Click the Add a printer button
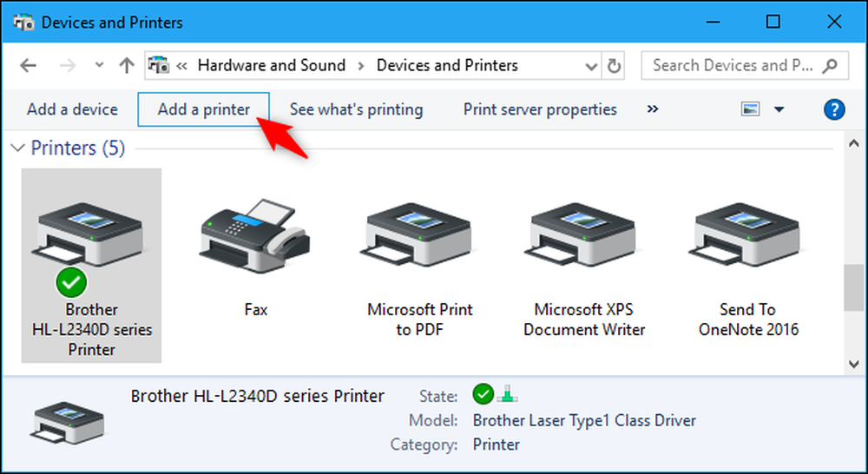Viewport: 868px width, 474px height. tap(203, 109)
